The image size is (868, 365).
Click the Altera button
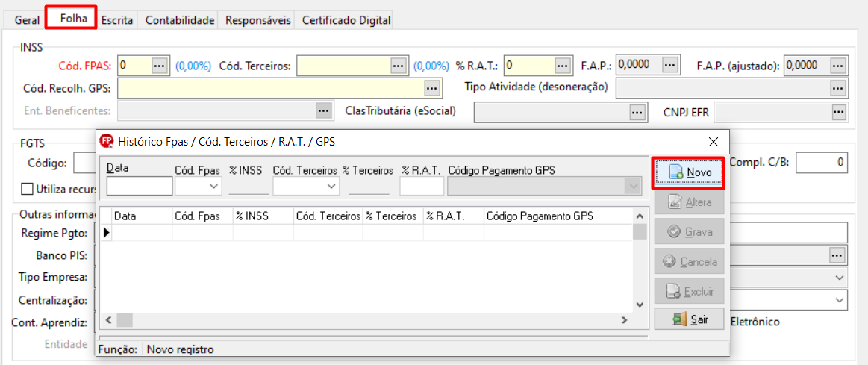coord(689,202)
